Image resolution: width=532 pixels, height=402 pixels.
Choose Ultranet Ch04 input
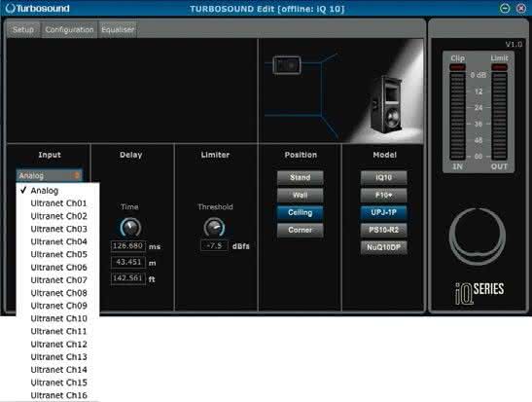(57, 241)
